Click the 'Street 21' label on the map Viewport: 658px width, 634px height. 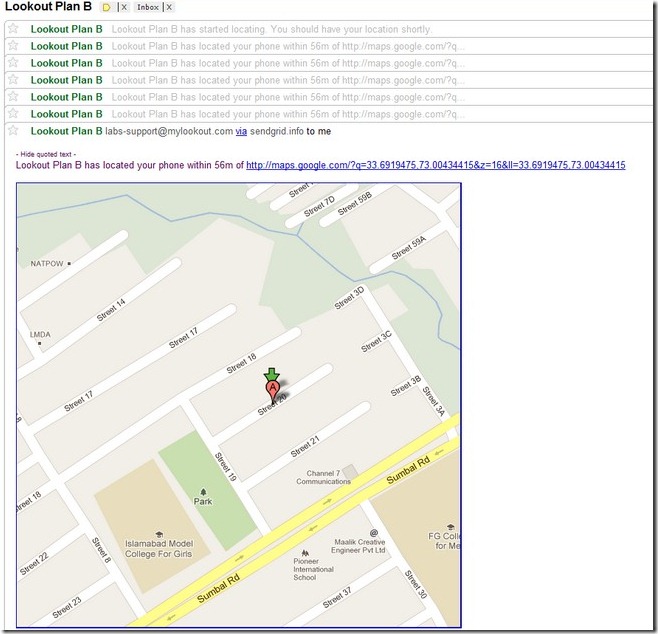305,446
